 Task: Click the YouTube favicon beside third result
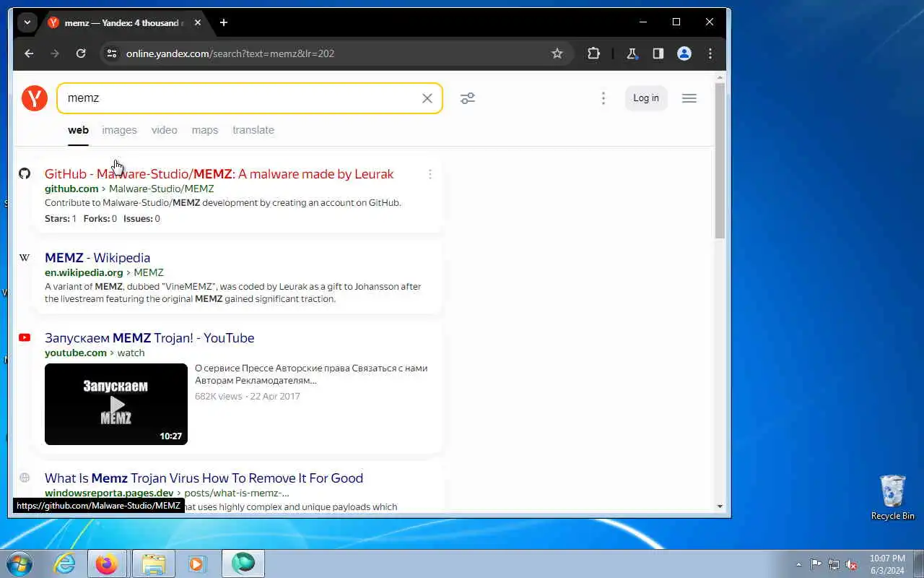tap(25, 337)
